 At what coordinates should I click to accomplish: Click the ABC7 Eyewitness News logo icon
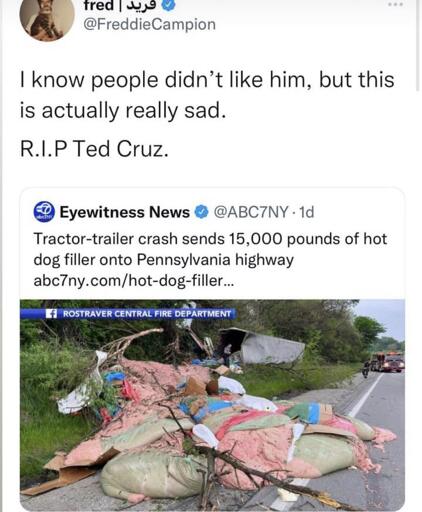44,212
